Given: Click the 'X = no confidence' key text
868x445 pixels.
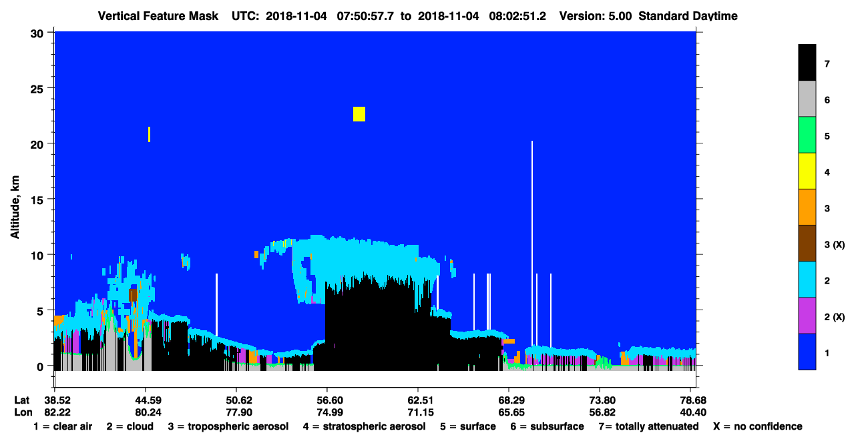Looking at the screenshot, I should 757,426.
